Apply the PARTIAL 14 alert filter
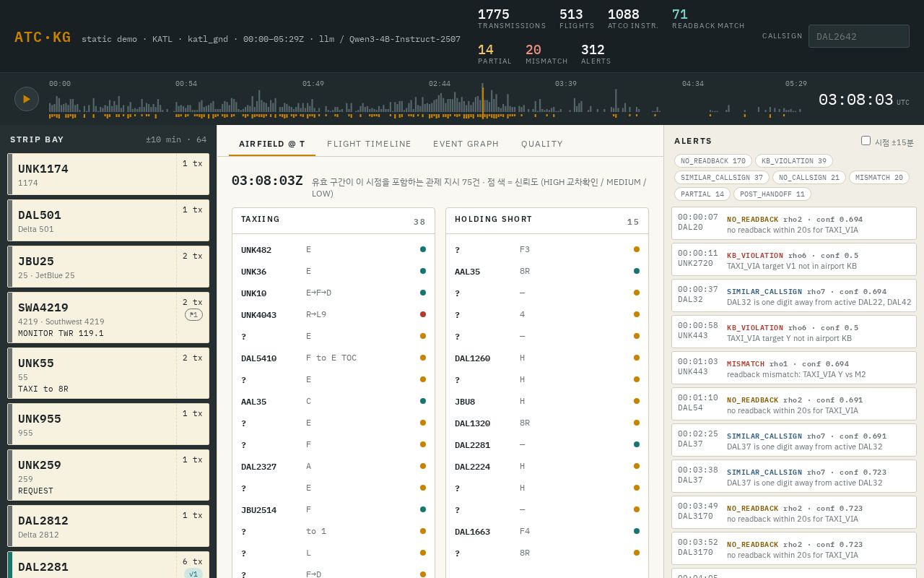 702,194
